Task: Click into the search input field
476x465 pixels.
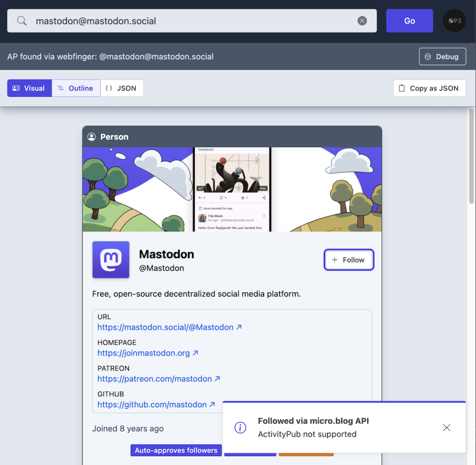Action: tap(191, 21)
